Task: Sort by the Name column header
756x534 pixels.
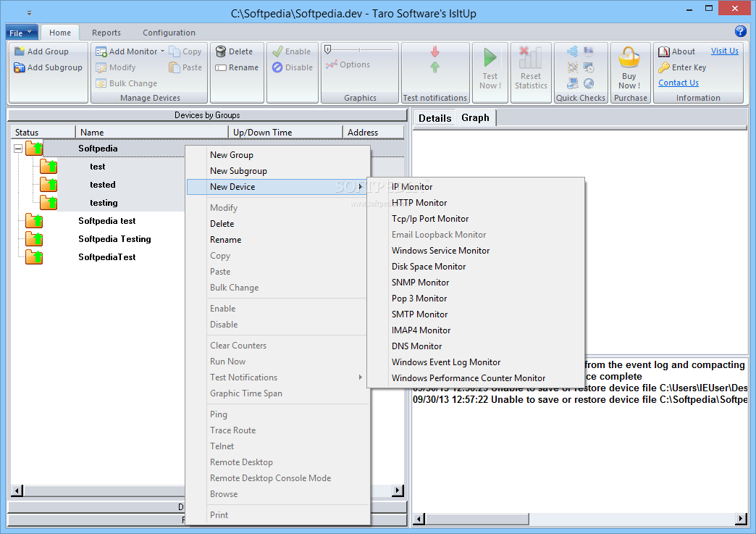Action: 152,132
